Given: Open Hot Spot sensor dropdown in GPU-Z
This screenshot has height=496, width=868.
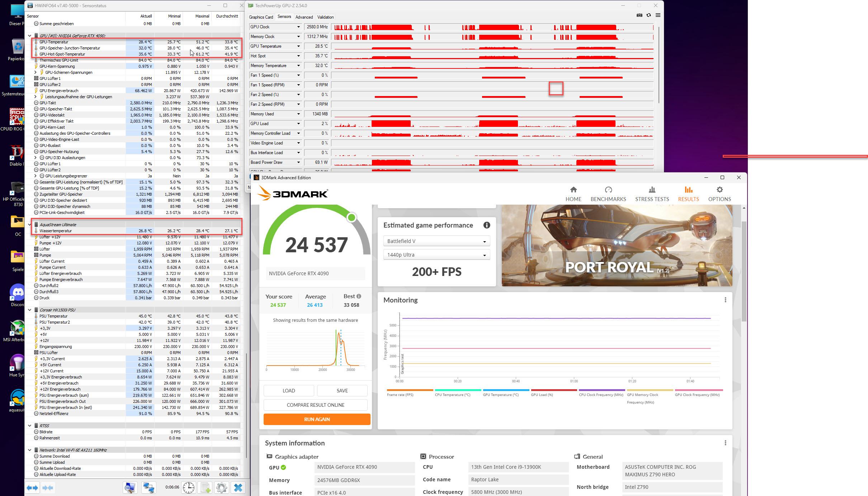Looking at the screenshot, I should tap(298, 56).
